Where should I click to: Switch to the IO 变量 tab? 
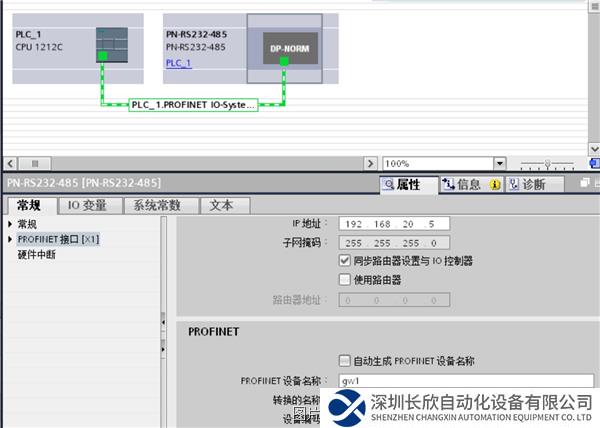coord(87,205)
